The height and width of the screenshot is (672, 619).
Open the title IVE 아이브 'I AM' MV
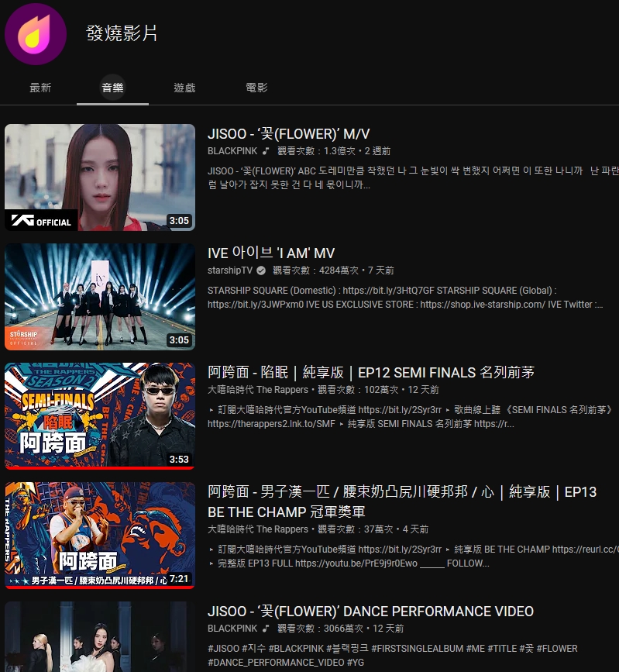(270, 253)
